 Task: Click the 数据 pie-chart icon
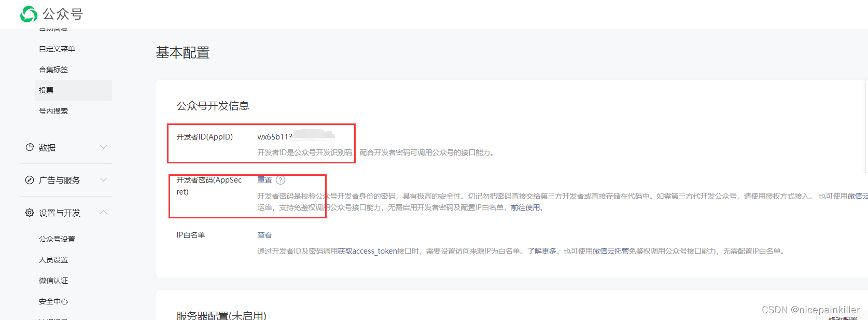coord(30,147)
